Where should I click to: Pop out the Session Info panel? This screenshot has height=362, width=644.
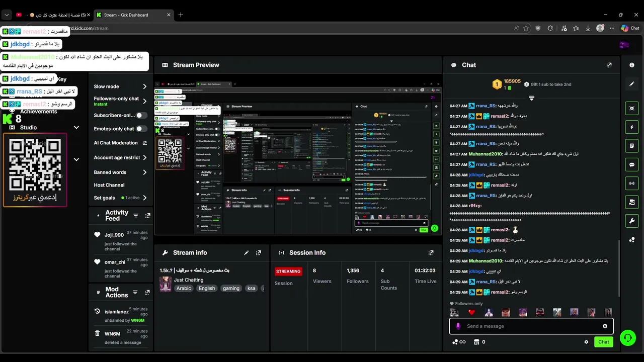tap(431, 253)
